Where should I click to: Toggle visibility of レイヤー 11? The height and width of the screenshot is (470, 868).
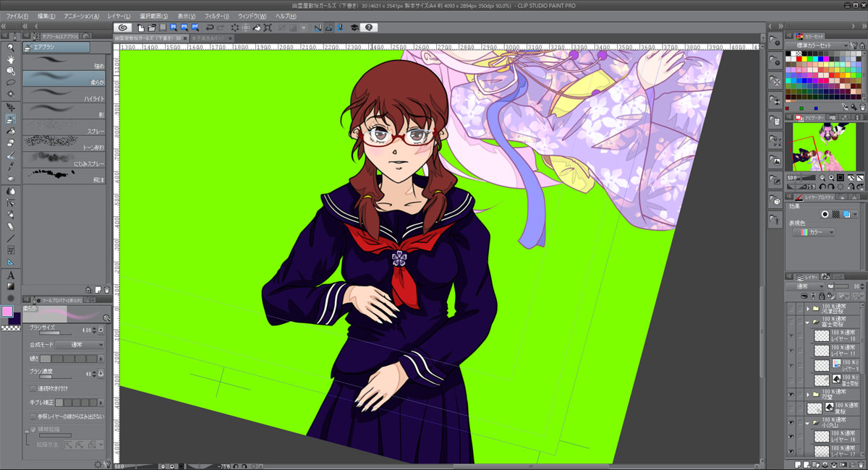tap(791, 349)
